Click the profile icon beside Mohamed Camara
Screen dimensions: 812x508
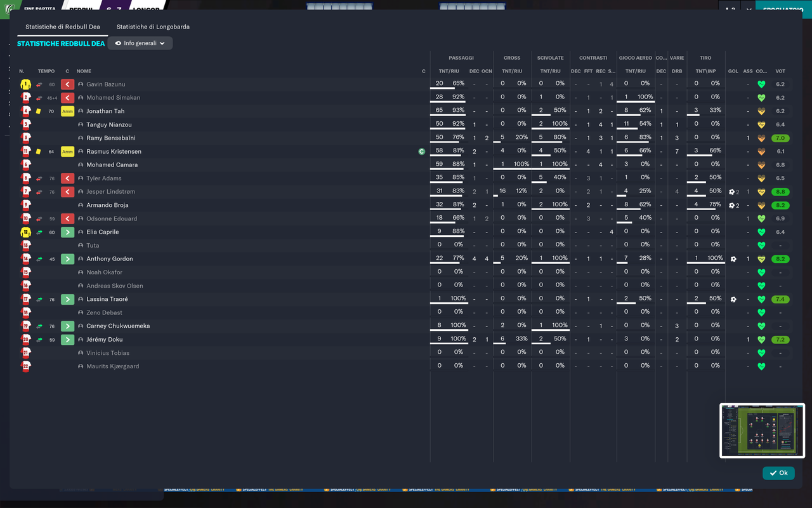(x=81, y=165)
